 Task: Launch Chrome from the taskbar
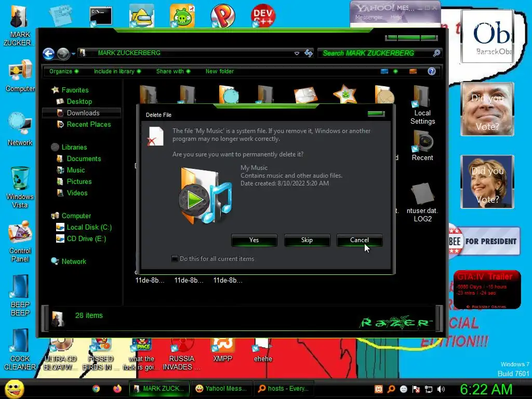point(96,389)
